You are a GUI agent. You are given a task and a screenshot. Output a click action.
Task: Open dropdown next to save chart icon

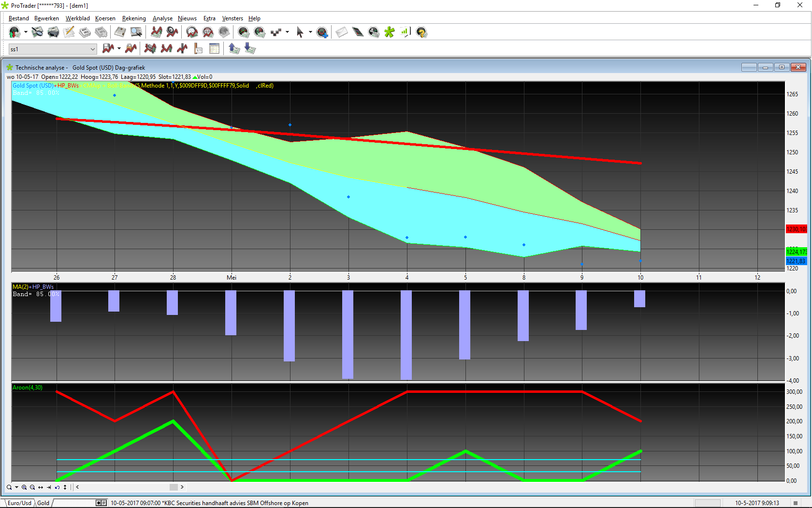pyautogui.click(x=119, y=48)
